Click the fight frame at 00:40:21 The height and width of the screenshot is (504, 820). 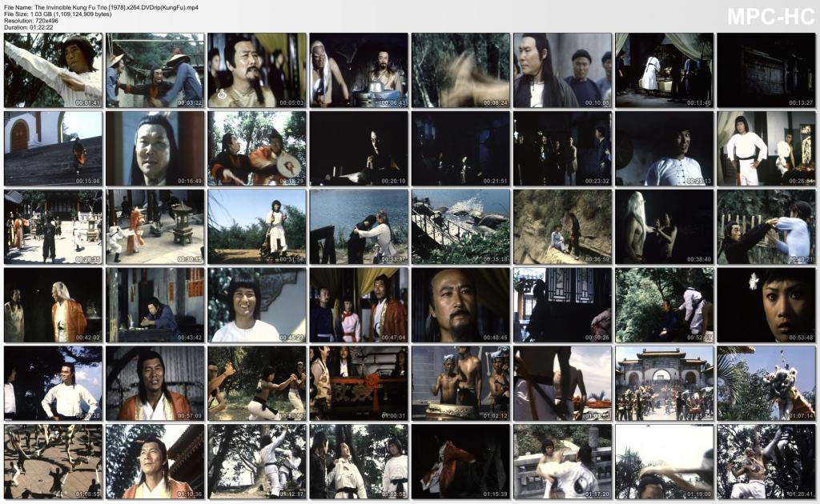click(x=766, y=226)
